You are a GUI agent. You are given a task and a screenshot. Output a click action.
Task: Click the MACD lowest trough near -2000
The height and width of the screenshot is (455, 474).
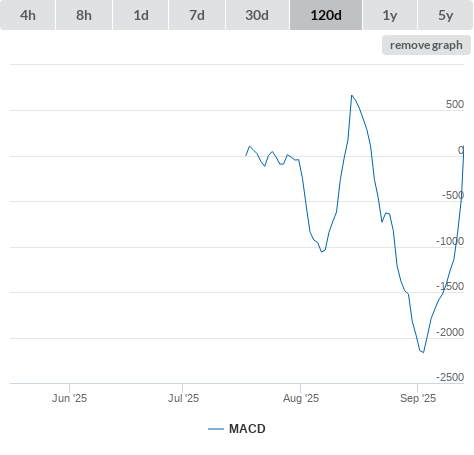pyautogui.click(x=423, y=352)
